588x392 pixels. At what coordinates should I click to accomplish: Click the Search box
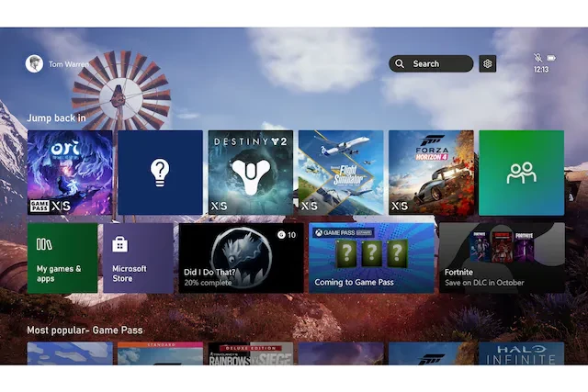(x=431, y=63)
